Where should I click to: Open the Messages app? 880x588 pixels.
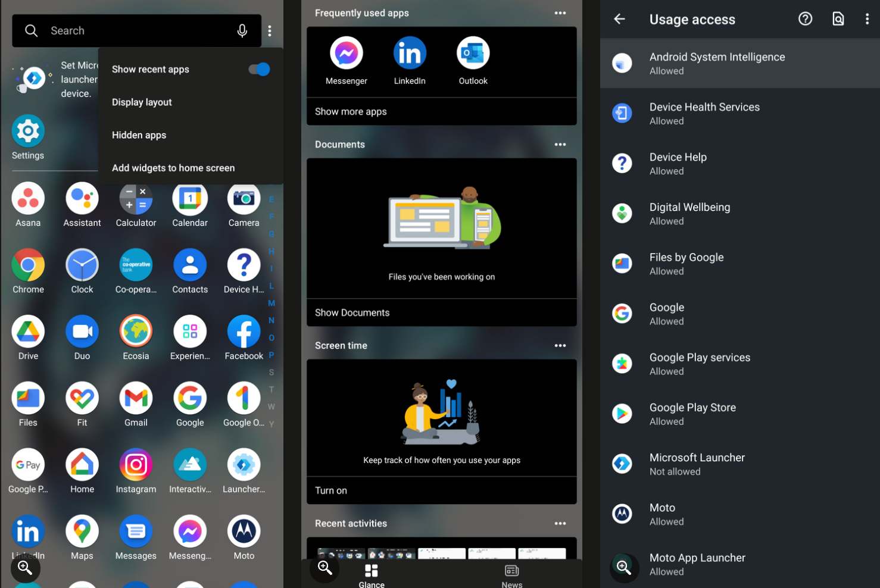point(136,538)
